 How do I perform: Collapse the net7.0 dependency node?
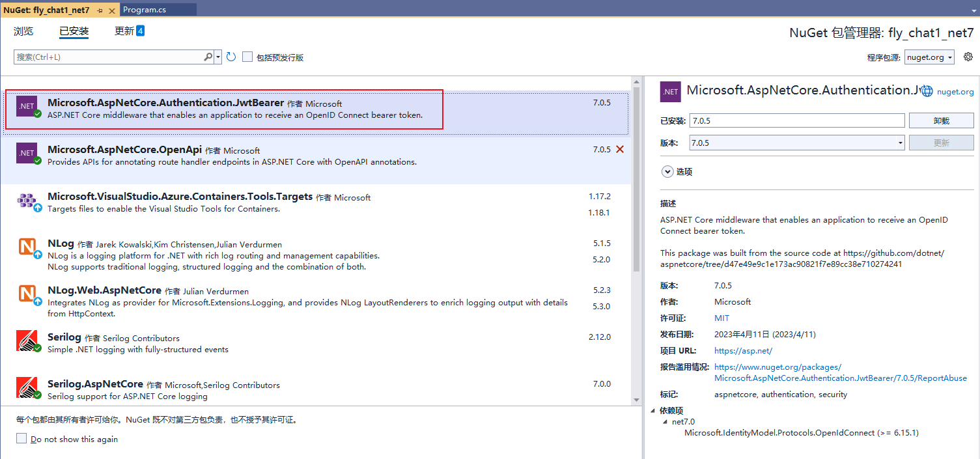(665, 421)
